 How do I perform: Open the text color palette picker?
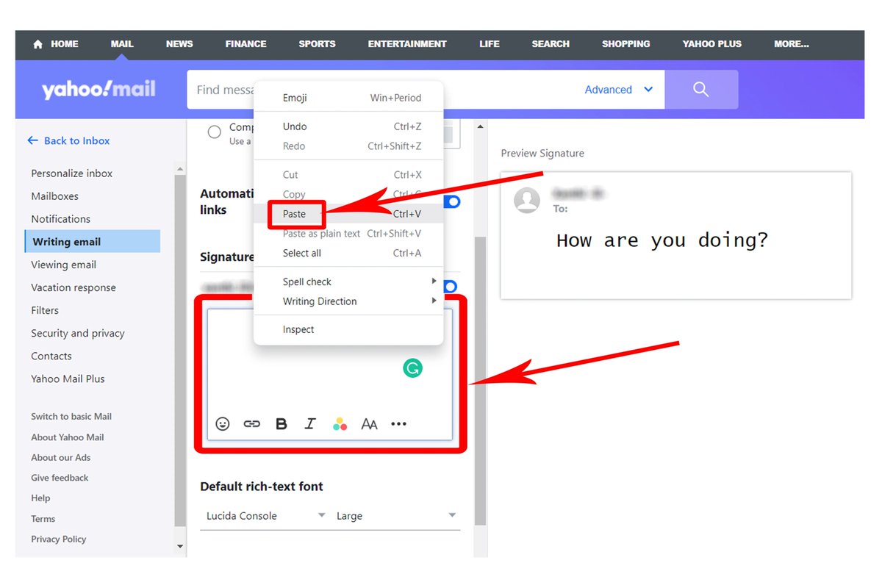pos(340,423)
